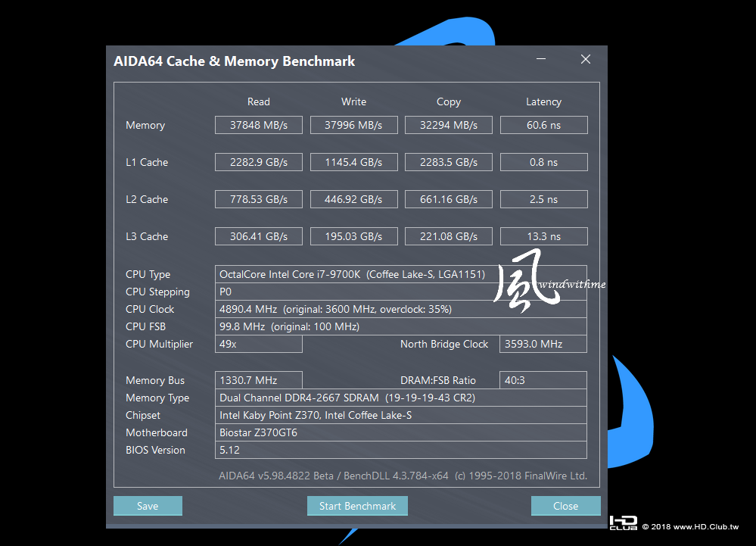The width and height of the screenshot is (756, 546).
Task: Click L1 Cache Write value 1145.4 GB/s
Action: tap(353, 162)
